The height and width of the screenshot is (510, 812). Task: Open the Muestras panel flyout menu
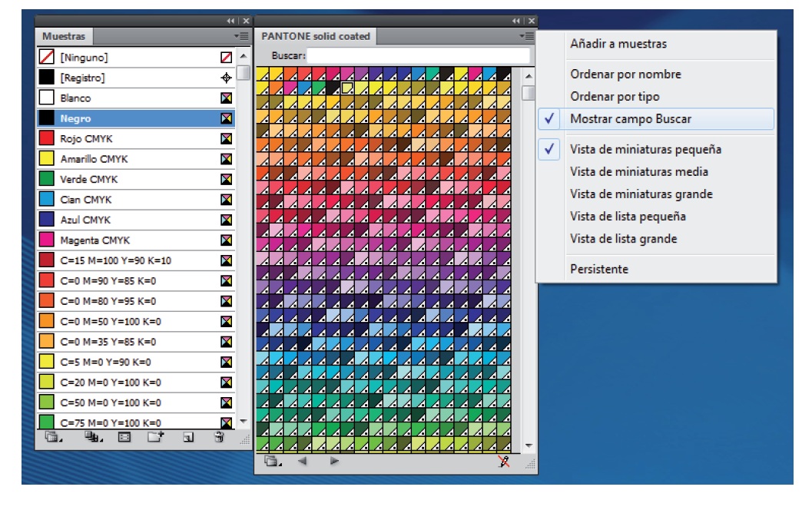pyautogui.click(x=241, y=36)
